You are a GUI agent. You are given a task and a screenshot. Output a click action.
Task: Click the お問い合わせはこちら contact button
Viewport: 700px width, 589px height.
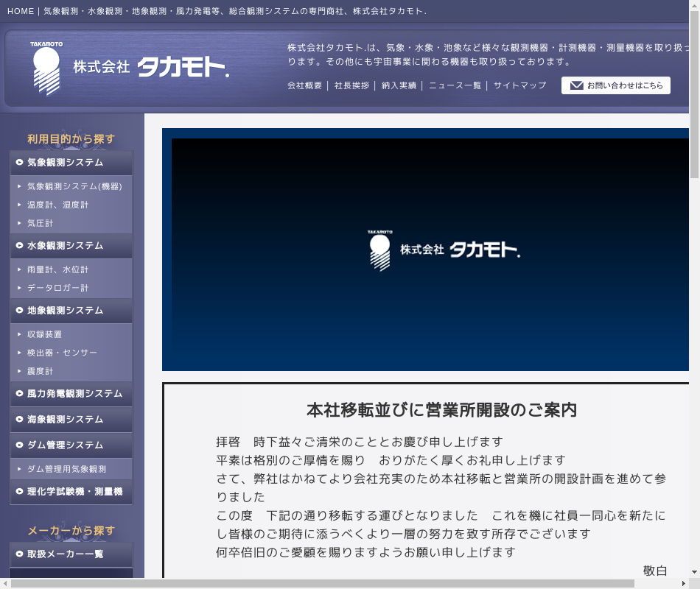click(x=615, y=85)
